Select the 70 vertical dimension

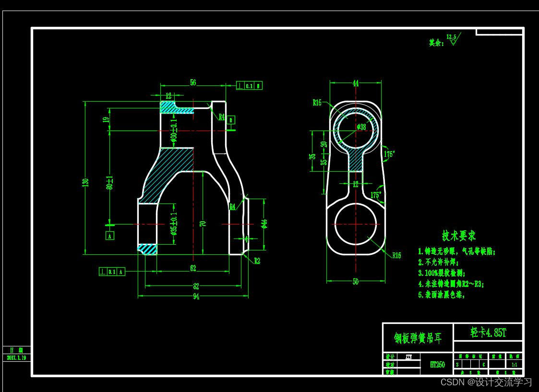(203, 224)
